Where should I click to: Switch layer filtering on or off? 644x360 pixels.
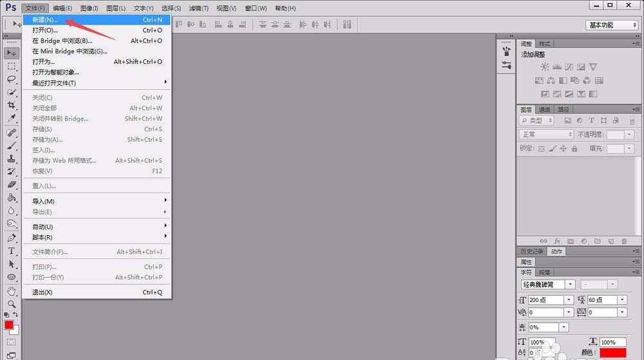pos(632,120)
